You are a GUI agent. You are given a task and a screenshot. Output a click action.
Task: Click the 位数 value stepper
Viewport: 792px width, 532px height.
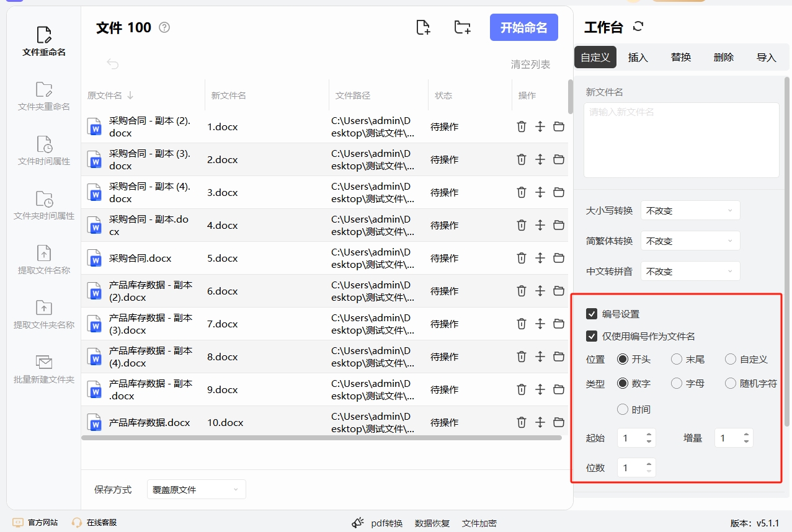[x=636, y=468]
